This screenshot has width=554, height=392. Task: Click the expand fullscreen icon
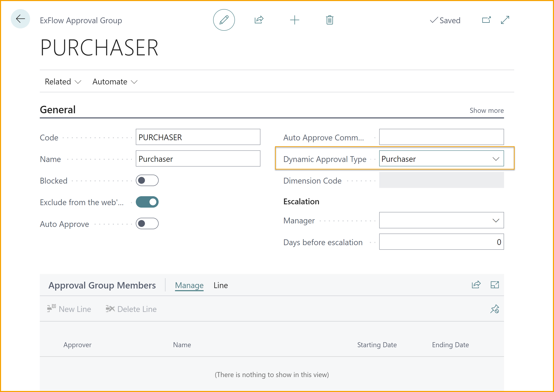pyautogui.click(x=506, y=19)
